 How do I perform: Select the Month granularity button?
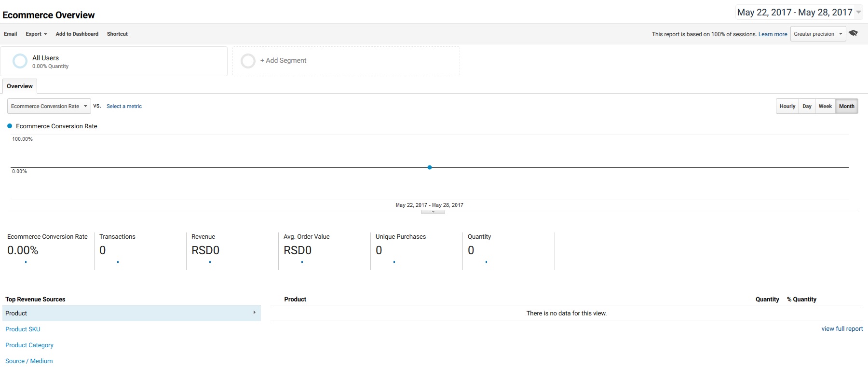(x=846, y=106)
